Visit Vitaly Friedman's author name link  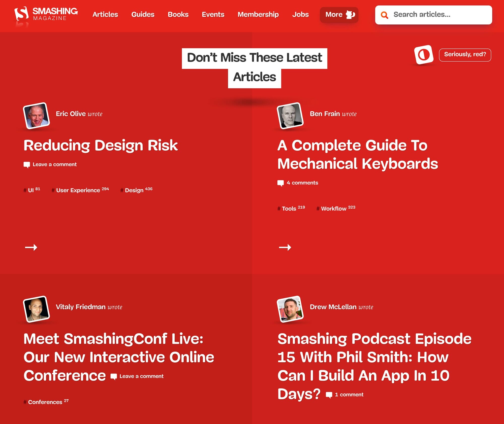[x=81, y=307]
